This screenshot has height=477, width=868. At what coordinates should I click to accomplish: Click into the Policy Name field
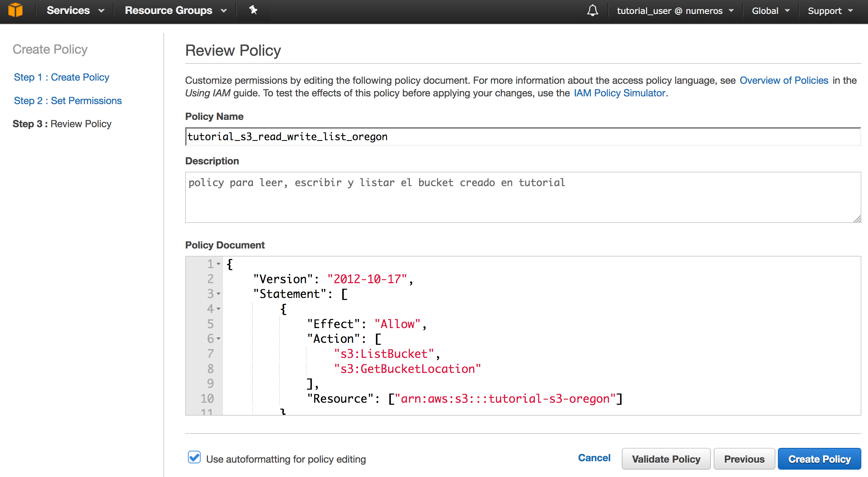click(523, 137)
